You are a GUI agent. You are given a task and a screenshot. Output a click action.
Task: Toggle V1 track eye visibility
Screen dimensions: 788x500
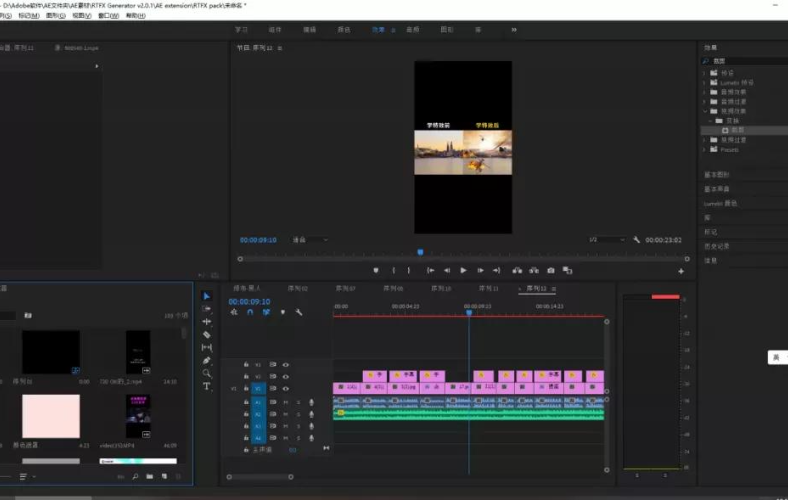point(285,388)
